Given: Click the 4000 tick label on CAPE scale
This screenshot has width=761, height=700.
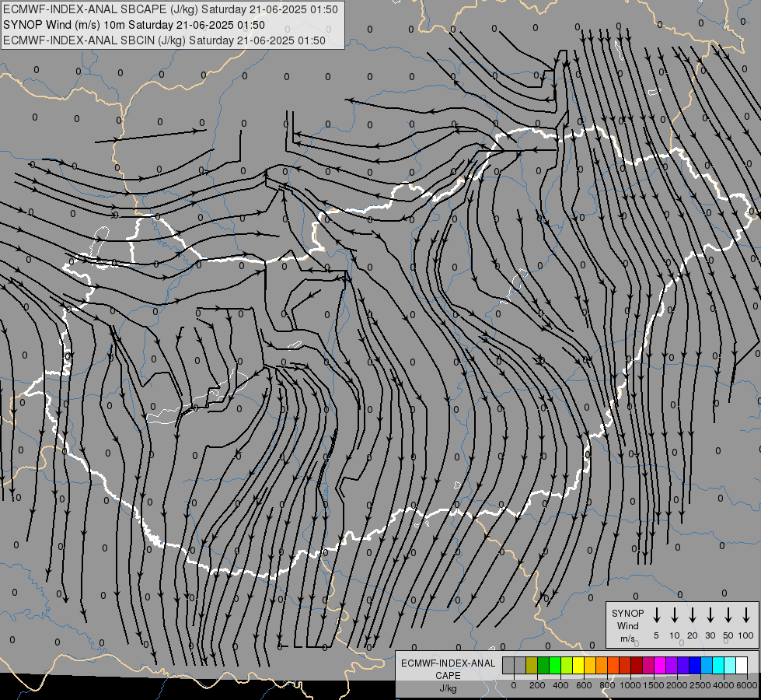Looking at the screenshot, I should (x=723, y=685).
